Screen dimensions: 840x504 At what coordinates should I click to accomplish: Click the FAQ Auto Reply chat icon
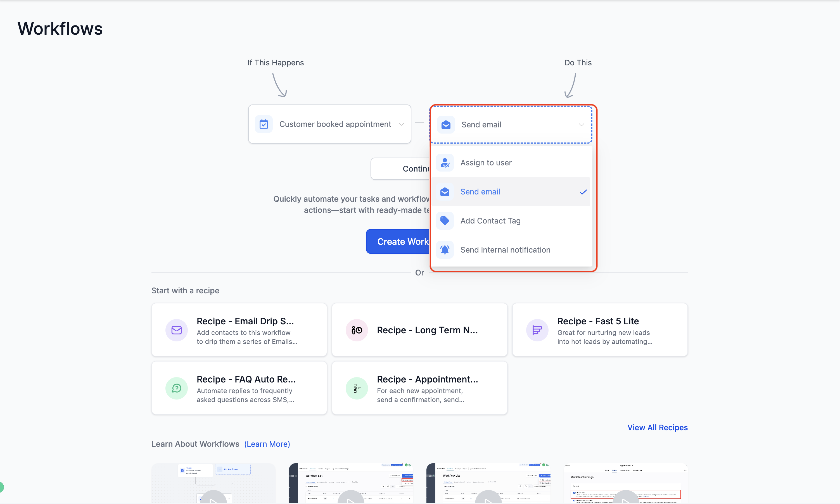coord(176,388)
